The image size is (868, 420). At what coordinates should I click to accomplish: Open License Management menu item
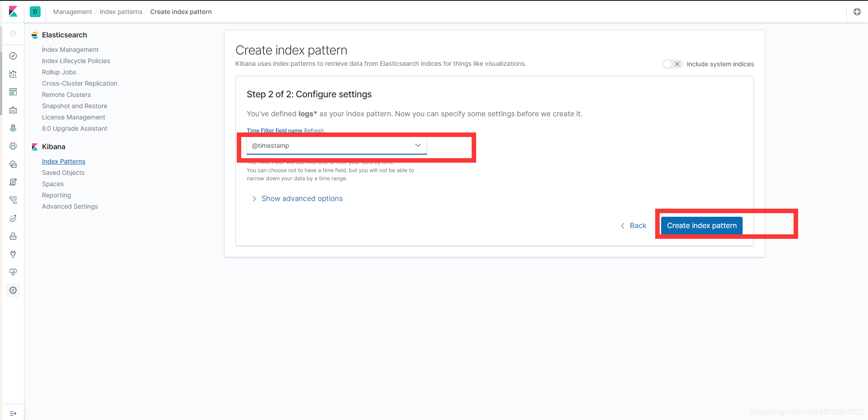[73, 117]
